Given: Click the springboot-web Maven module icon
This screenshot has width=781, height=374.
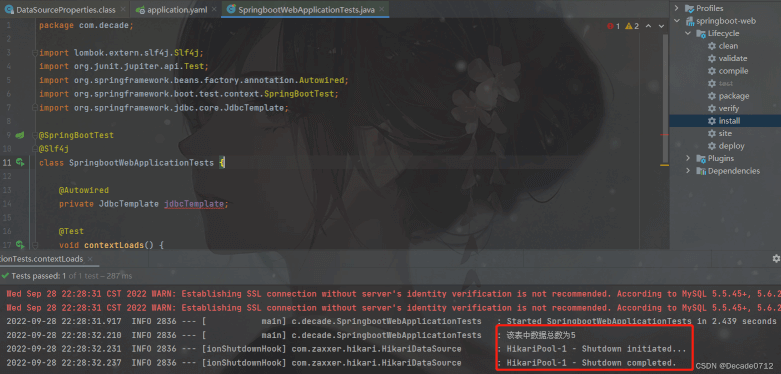Looking at the screenshot, I should pos(689,21).
